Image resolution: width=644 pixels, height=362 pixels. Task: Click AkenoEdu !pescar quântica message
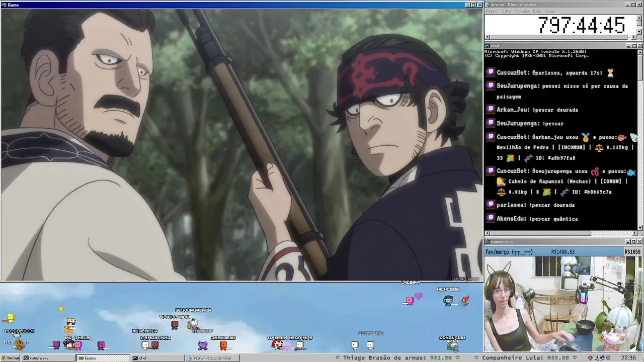click(537, 219)
